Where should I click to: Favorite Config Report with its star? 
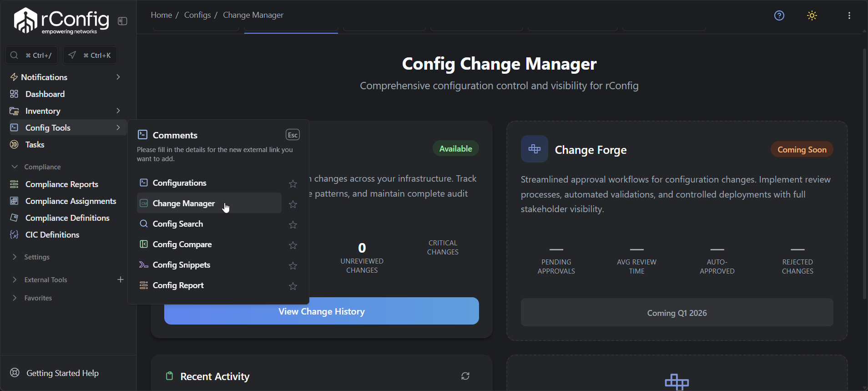click(x=293, y=286)
